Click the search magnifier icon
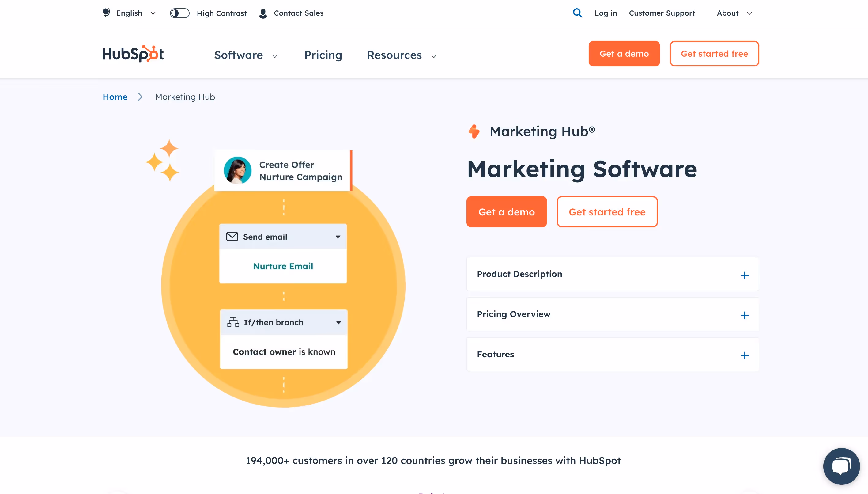This screenshot has width=868, height=494. tap(577, 13)
